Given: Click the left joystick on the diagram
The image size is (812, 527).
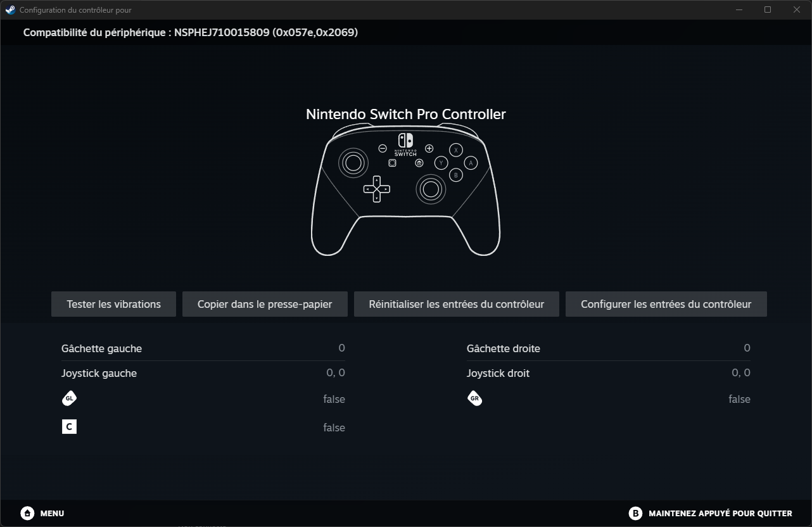Looking at the screenshot, I should (x=354, y=163).
